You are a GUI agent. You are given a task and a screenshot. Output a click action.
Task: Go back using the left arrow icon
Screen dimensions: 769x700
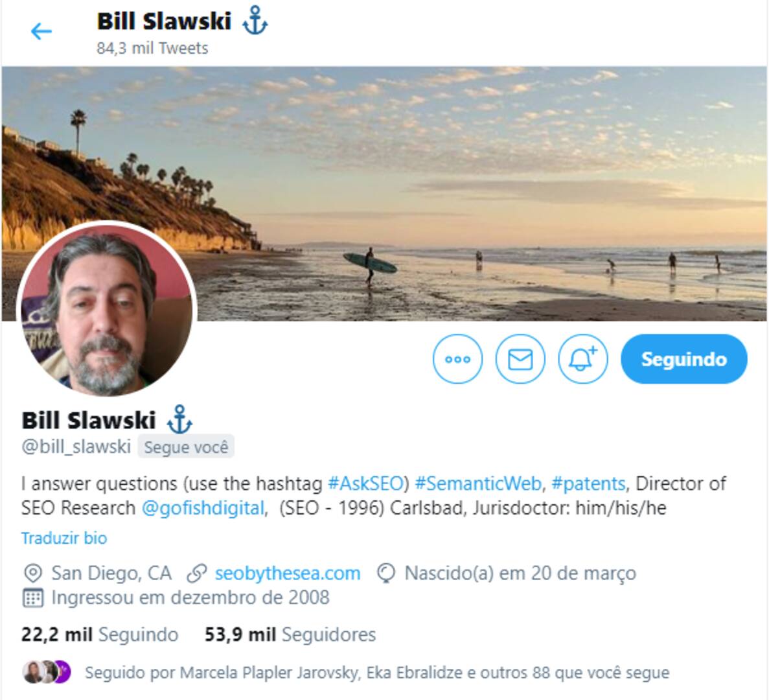[x=41, y=31]
